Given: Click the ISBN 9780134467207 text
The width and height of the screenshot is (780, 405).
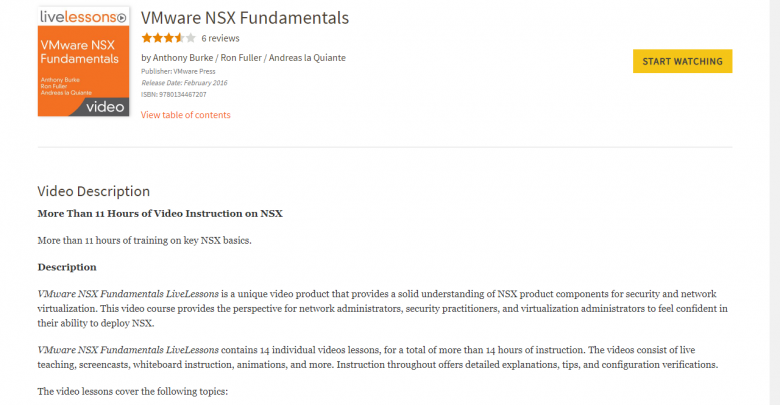Looking at the screenshot, I should point(174,94).
